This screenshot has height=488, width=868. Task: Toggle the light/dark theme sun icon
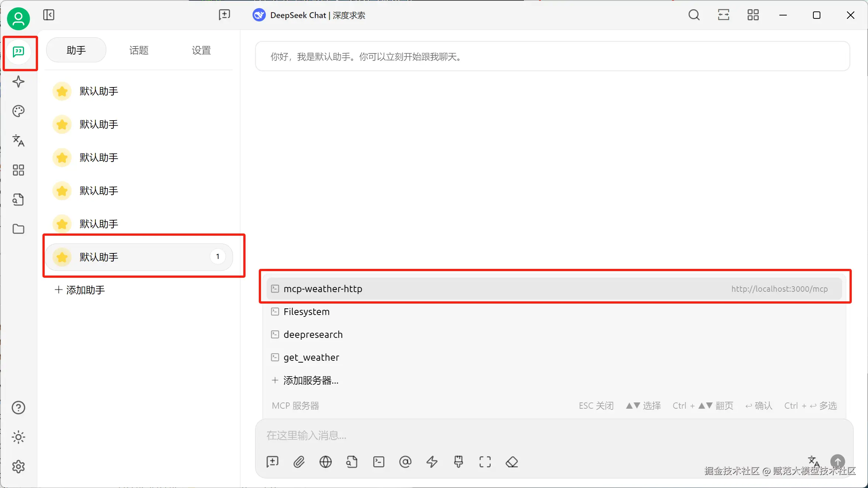pos(18,437)
